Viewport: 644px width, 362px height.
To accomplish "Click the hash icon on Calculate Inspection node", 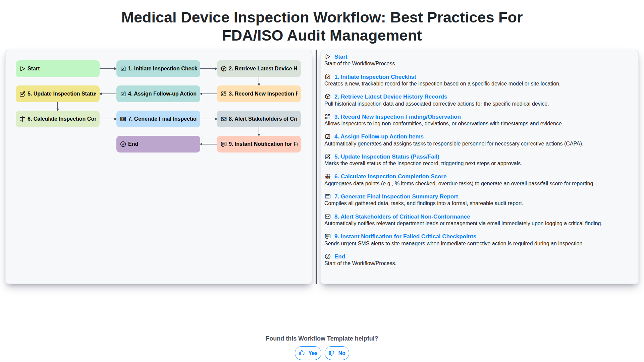I will point(22,119).
